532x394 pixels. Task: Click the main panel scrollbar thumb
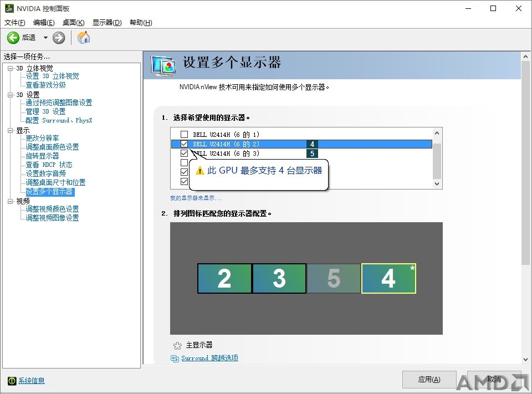pos(525,163)
